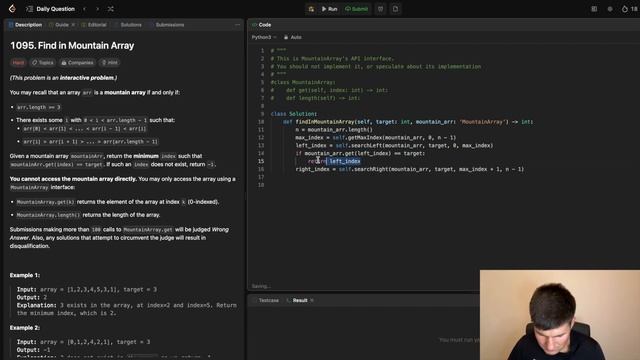Show the streak flame counter

coord(629,9)
